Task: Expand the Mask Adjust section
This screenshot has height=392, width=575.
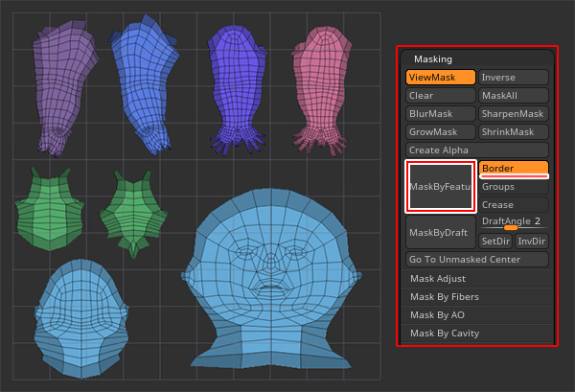Action: [476, 279]
